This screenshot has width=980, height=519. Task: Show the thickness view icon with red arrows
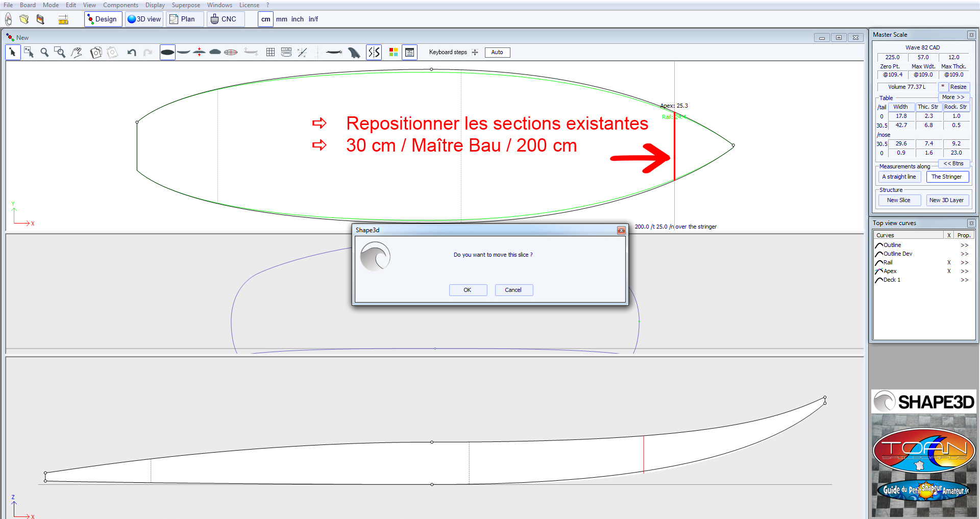pyautogui.click(x=199, y=52)
